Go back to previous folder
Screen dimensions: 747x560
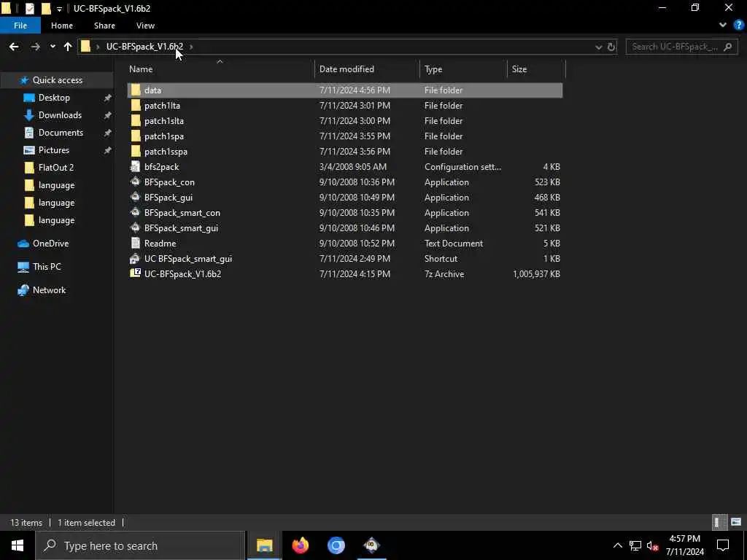pyautogui.click(x=14, y=47)
